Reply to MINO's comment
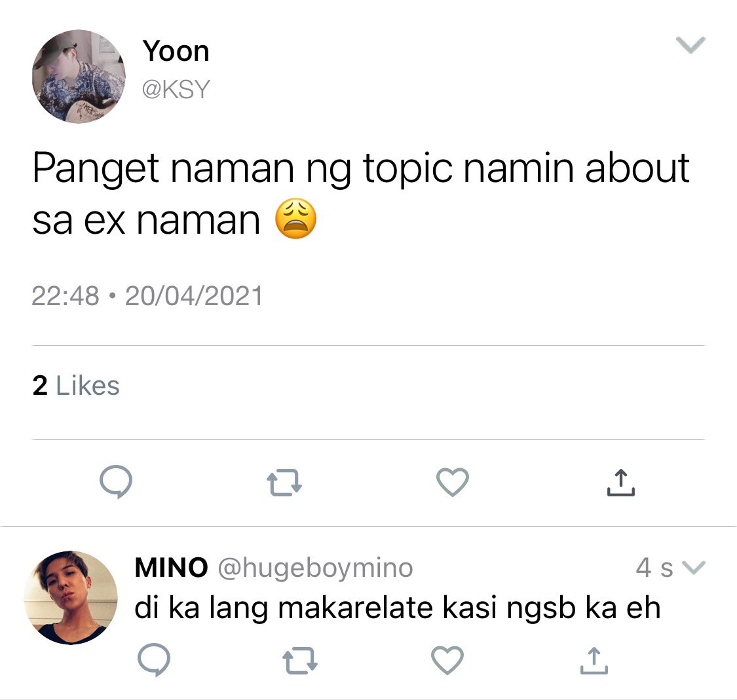 click(154, 659)
